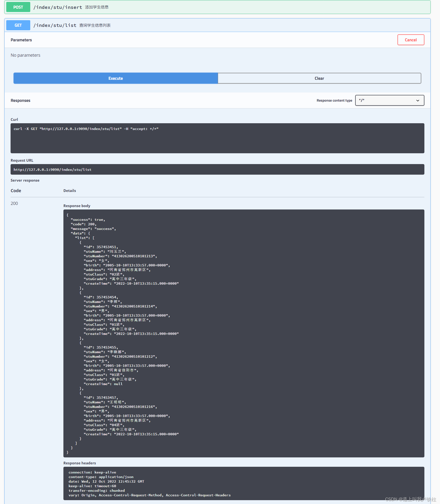440x504 pixels.
Task: Click the Execute button
Action: (116, 78)
